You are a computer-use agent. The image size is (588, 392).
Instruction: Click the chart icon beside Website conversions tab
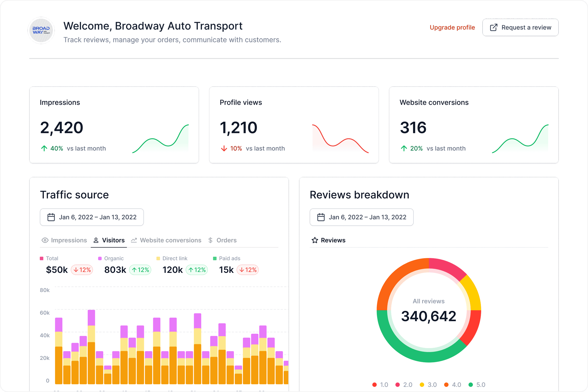pos(134,240)
